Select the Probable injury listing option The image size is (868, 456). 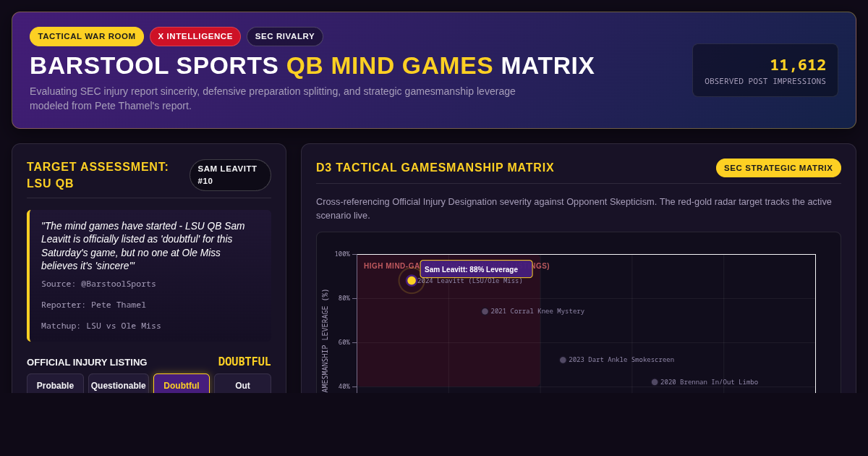point(55,385)
